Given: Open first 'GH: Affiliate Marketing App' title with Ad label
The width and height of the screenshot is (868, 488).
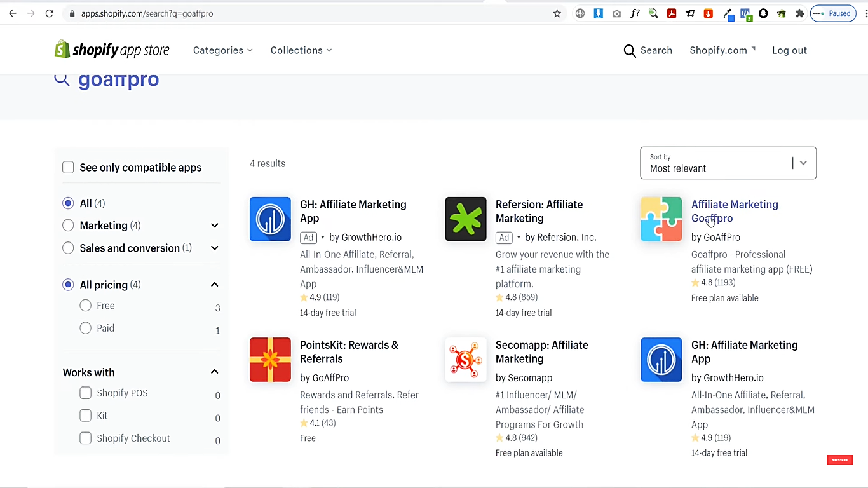Looking at the screenshot, I should [353, 211].
